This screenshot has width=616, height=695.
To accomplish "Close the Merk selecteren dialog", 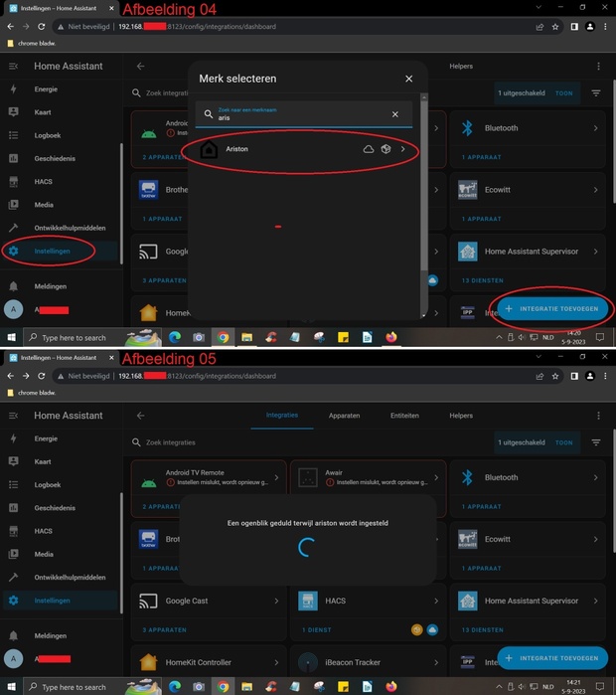I will pyautogui.click(x=408, y=79).
